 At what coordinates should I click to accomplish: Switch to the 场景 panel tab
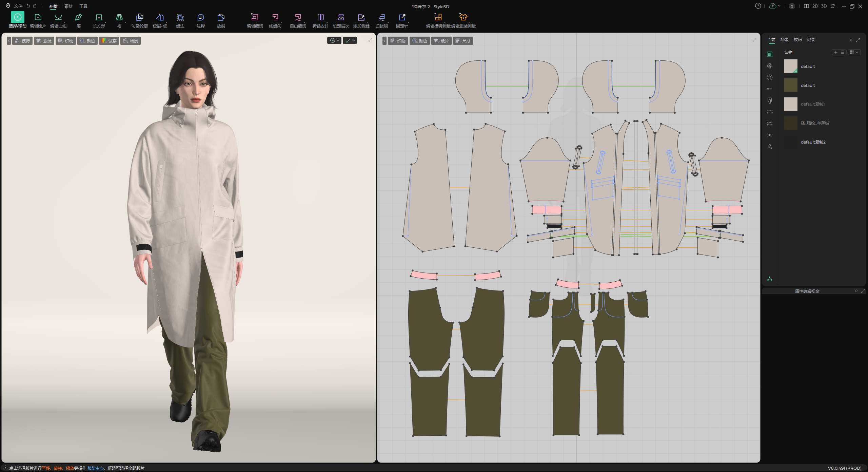click(x=785, y=40)
